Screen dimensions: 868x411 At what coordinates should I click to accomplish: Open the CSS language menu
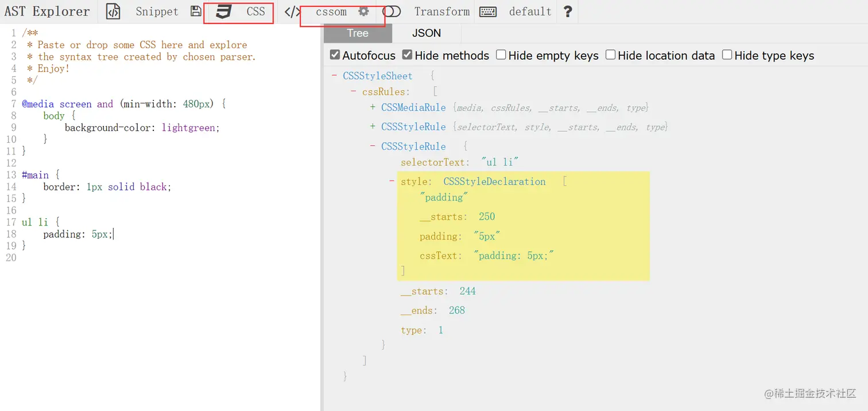[256, 11]
